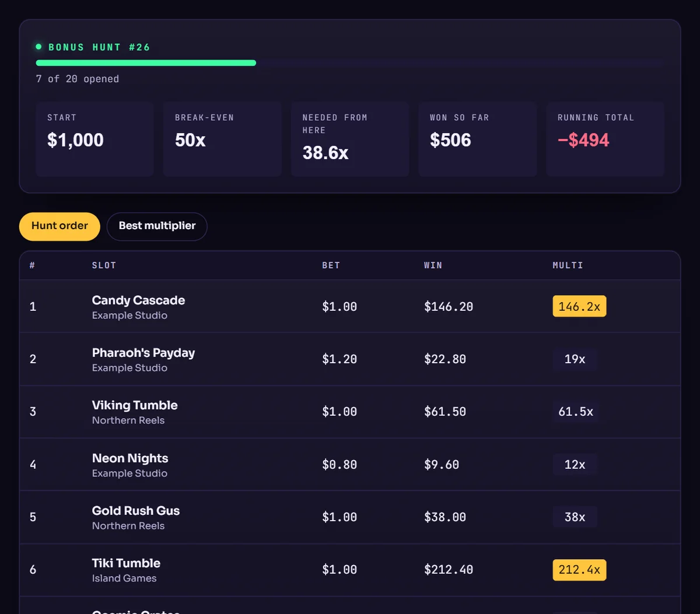The height and width of the screenshot is (614, 700).
Task: Click the Candy Cascade slot name
Action: [138, 300]
